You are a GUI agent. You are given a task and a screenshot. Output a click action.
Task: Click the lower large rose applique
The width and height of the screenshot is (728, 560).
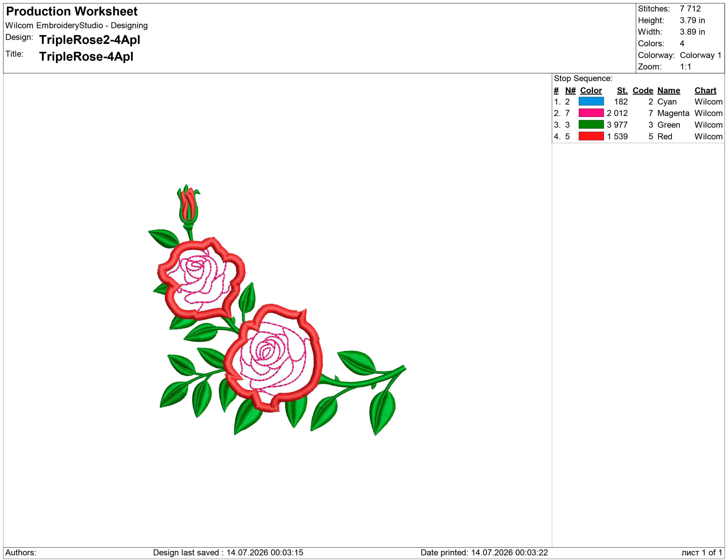tap(273, 358)
